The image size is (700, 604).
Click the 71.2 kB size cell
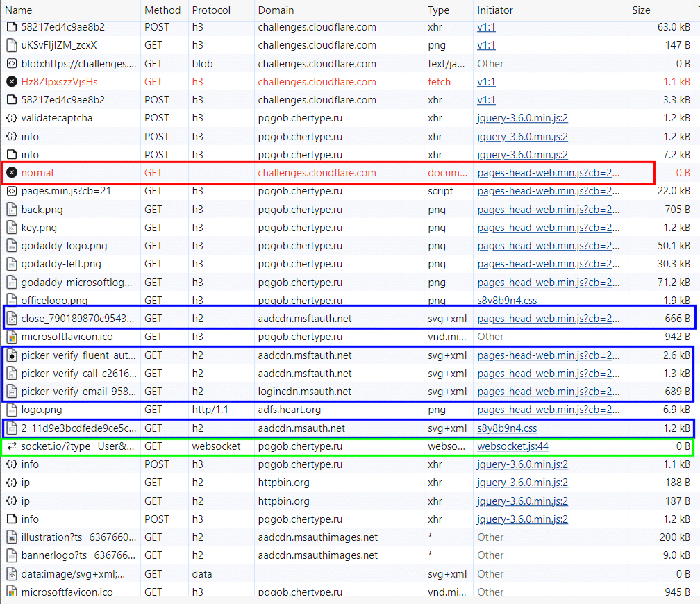pos(674,282)
